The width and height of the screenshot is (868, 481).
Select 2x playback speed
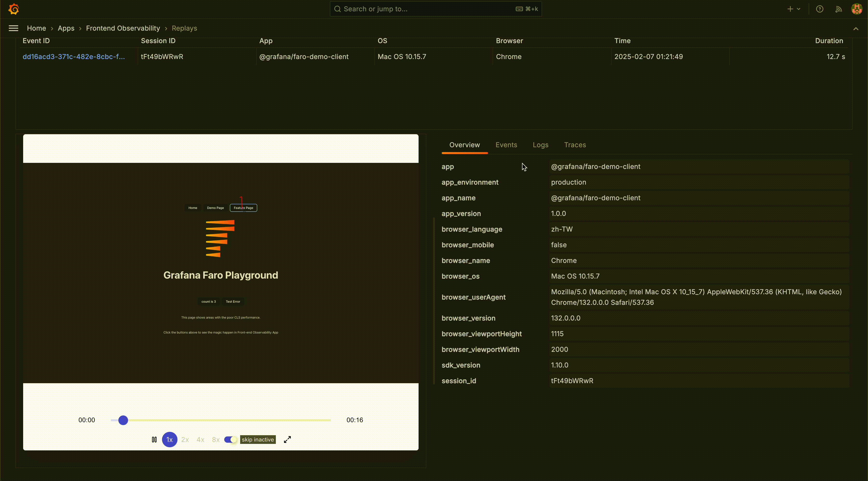pos(185,440)
